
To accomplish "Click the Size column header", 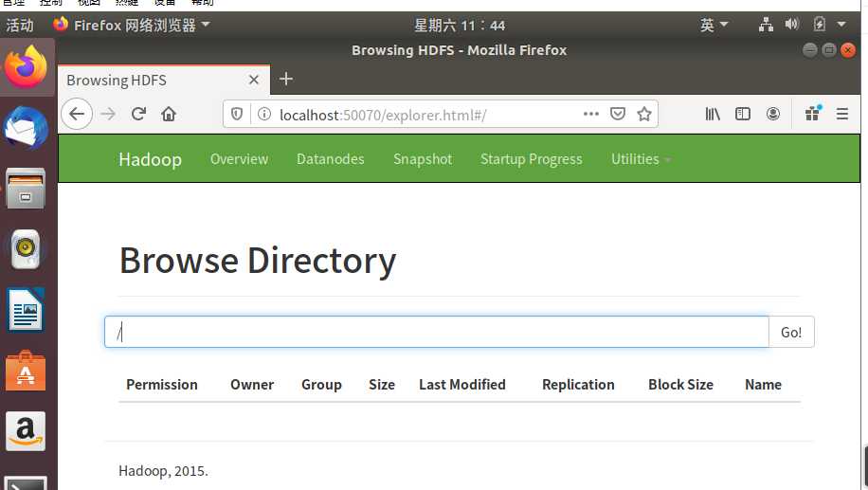I will tap(382, 385).
